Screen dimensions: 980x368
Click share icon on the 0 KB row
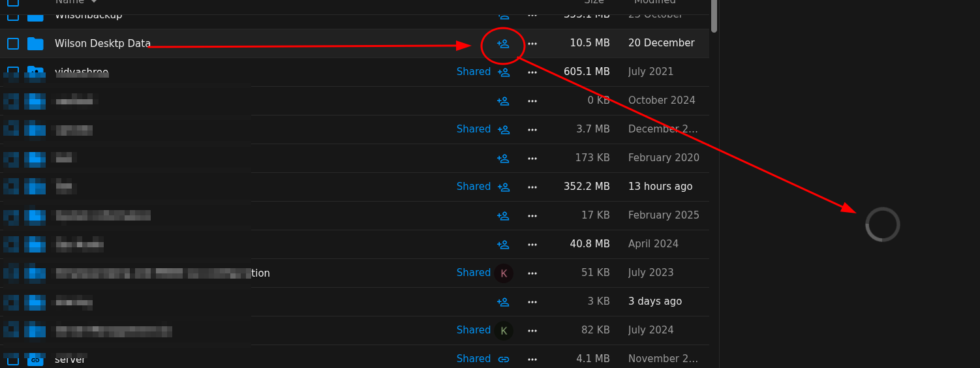[x=502, y=101]
